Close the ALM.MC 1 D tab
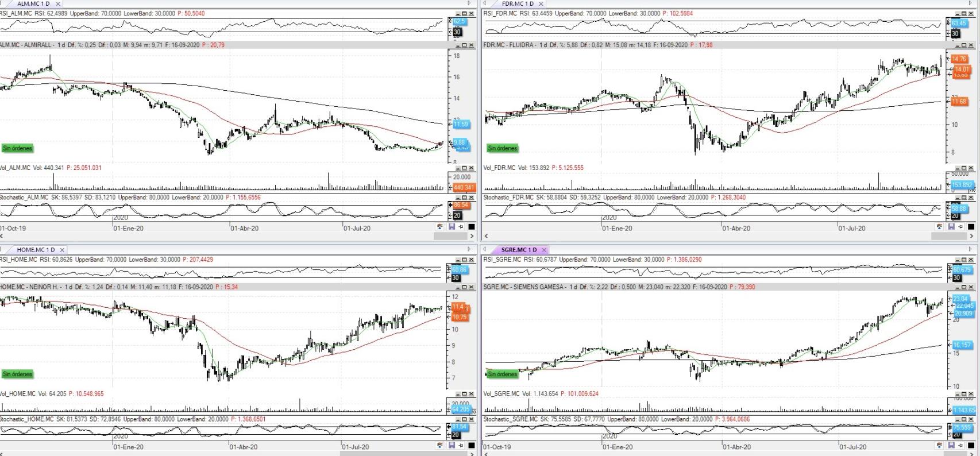This screenshot has height=456, width=980. click(x=57, y=3)
